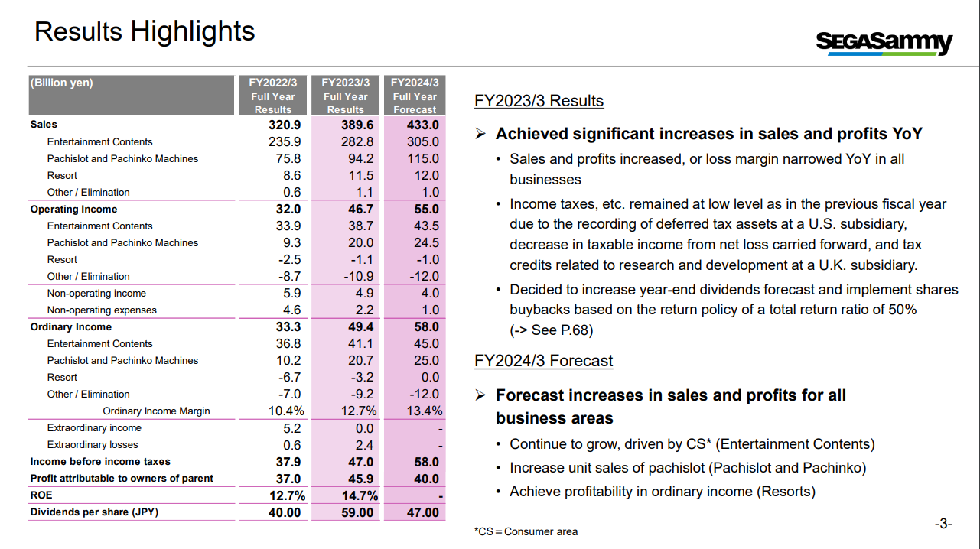Select the ROE value 14.7%
This screenshot has width=980, height=549.
click(x=360, y=495)
